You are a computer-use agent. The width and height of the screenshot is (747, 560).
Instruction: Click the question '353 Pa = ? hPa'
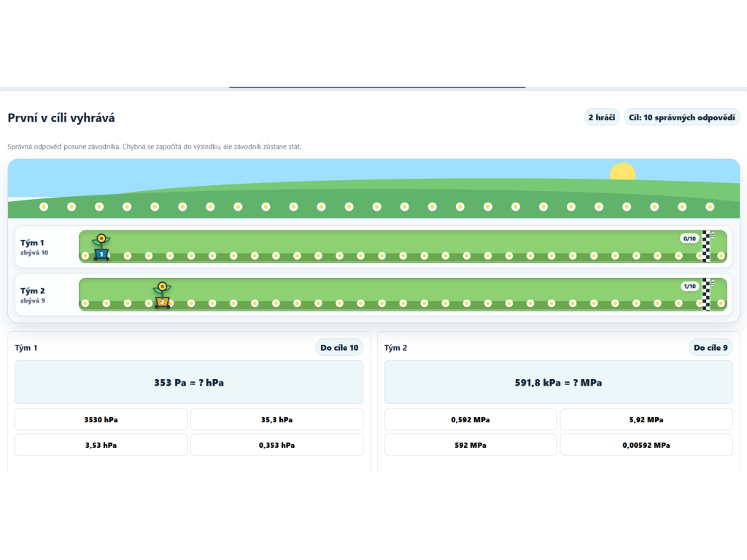tap(189, 382)
